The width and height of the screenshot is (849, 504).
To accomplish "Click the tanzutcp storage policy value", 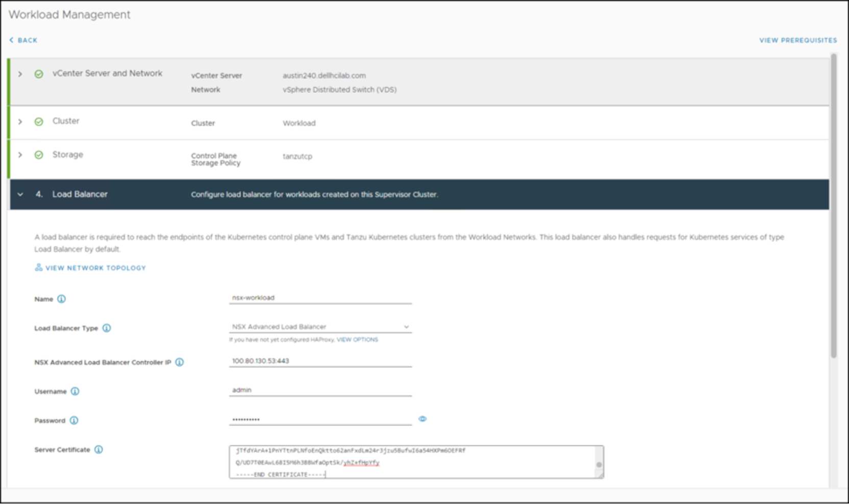I will point(297,157).
